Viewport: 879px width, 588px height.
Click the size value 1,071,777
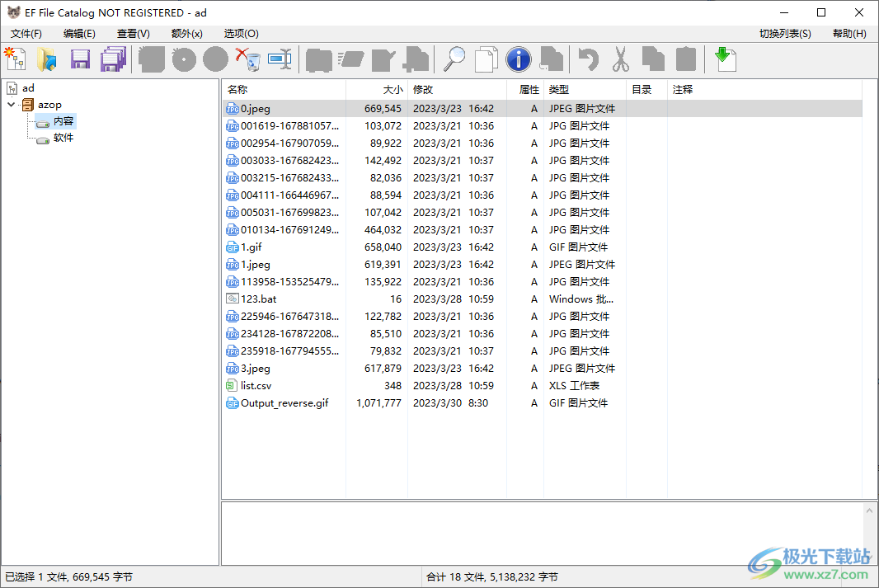379,403
